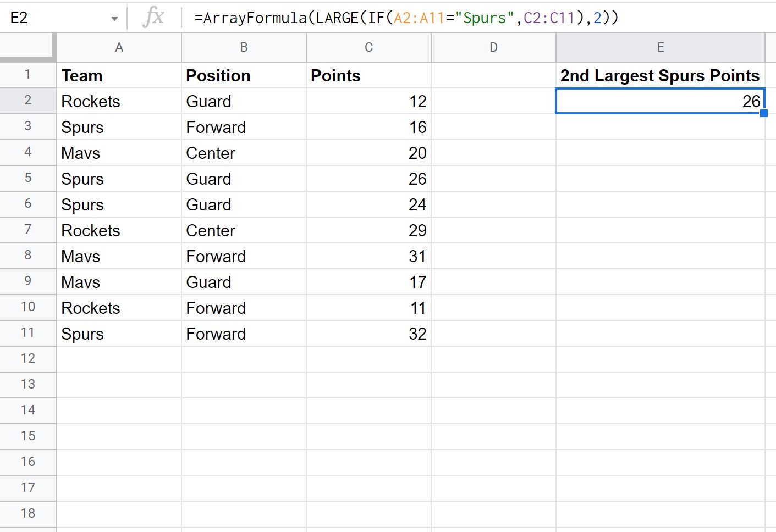The image size is (776, 532).
Task: Select points value 11
Action: pos(369,308)
